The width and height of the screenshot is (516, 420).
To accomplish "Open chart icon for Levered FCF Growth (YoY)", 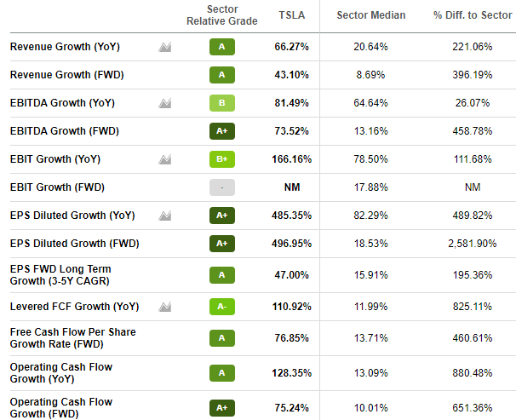I will click(x=165, y=306).
